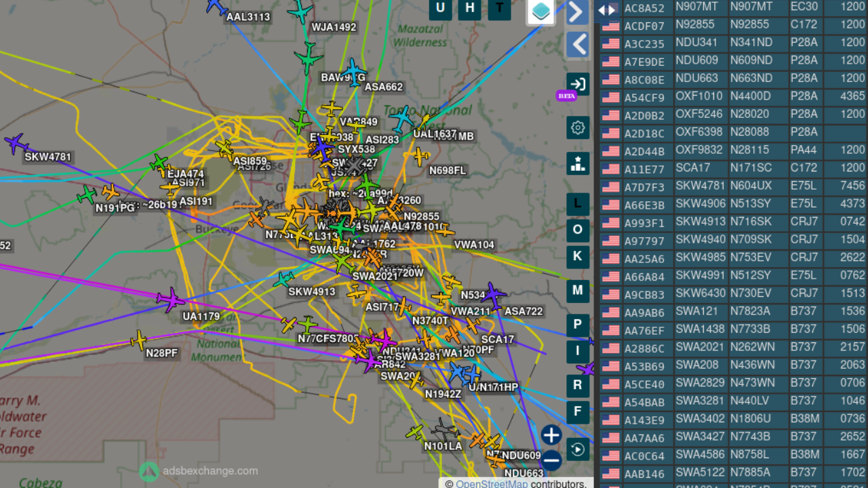Click the US flag in the NDU341 row

610,43
